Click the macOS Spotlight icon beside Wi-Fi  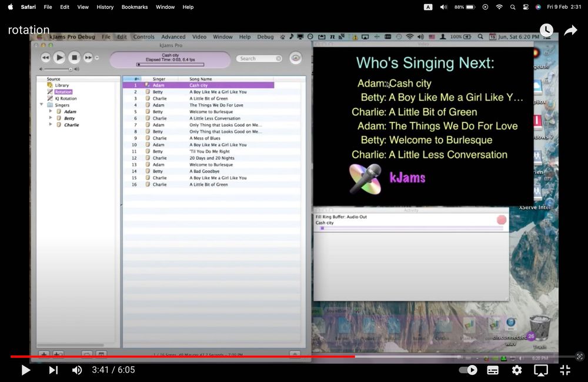pyautogui.click(x=513, y=6)
